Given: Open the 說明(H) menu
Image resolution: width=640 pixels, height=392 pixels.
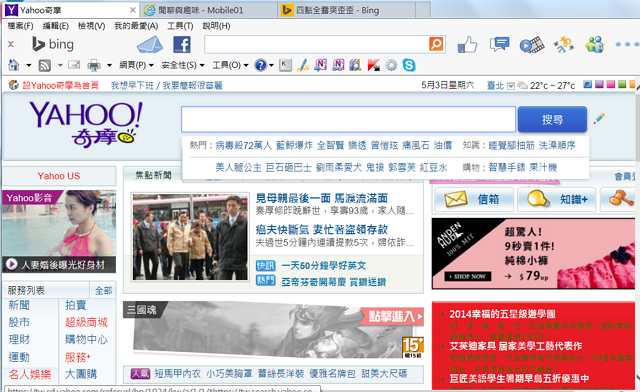Looking at the screenshot, I should pyautogui.click(x=216, y=26).
